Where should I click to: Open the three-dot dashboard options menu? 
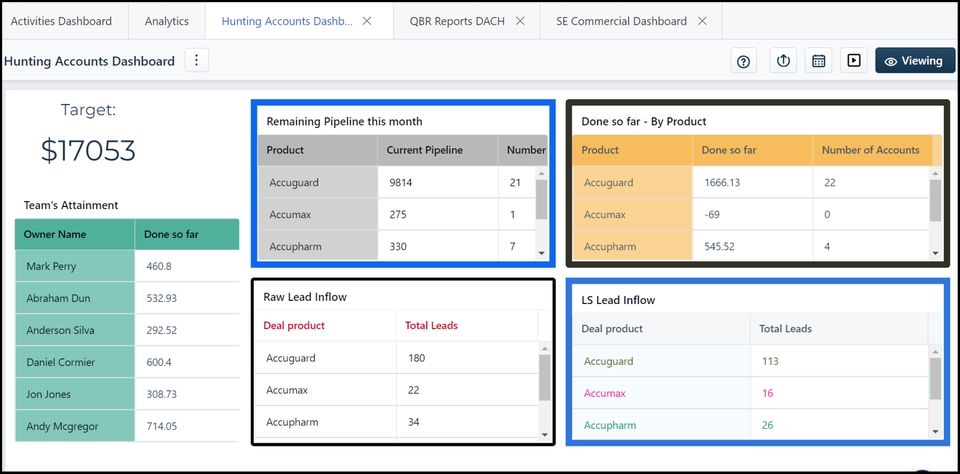pyautogui.click(x=197, y=61)
